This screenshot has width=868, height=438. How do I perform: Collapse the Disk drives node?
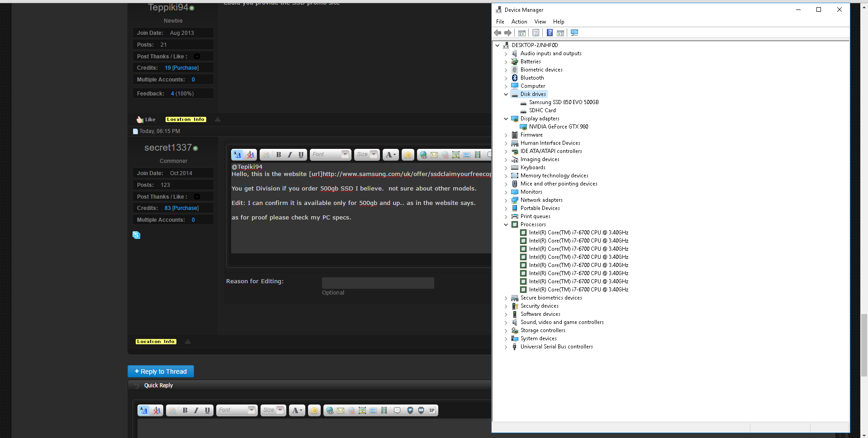[506, 94]
